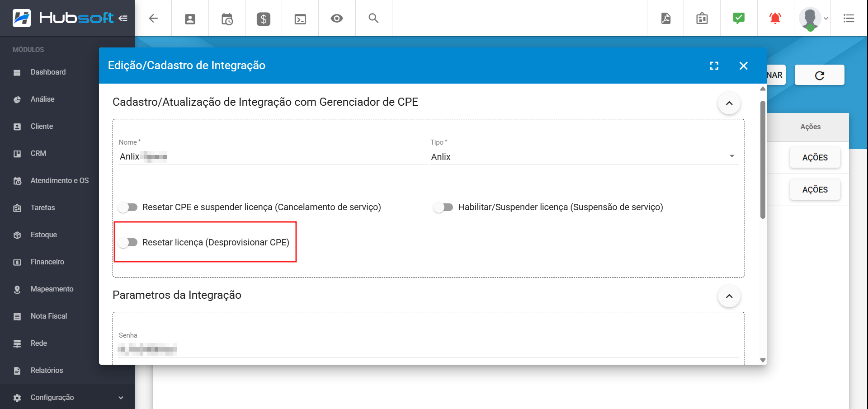Click the Análise pie chart icon
This screenshot has width=868, height=409.
tap(17, 100)
